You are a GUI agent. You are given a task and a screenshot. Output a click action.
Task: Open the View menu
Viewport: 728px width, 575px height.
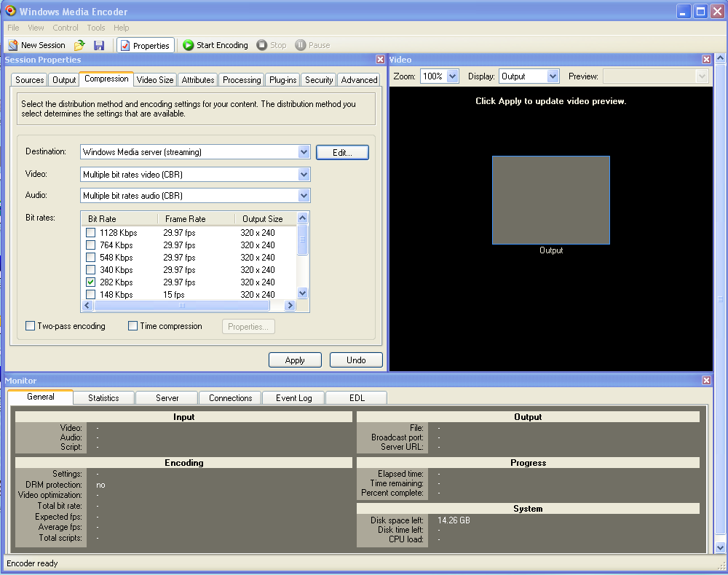coord(36,28)
